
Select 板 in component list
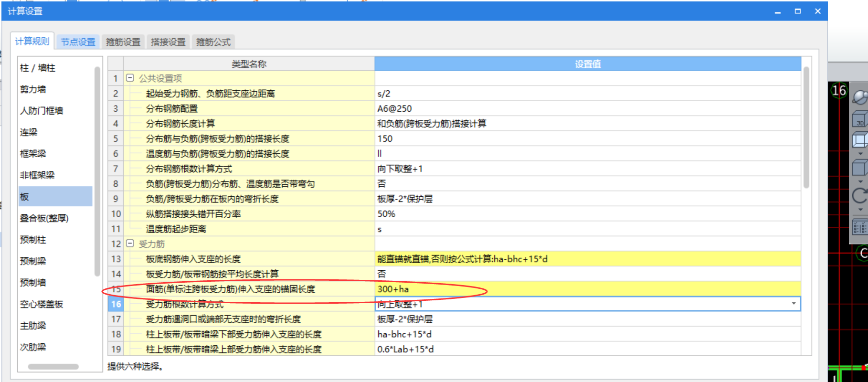(55, 196)
